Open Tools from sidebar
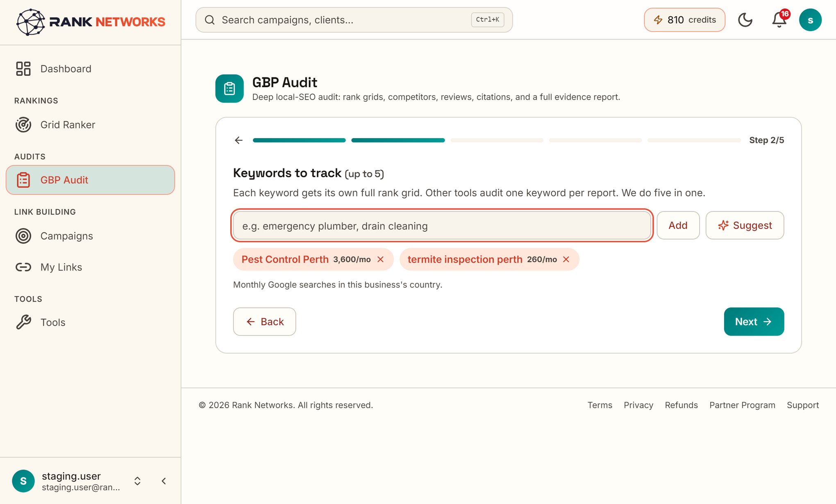836x504 pixels. pyautogui.click(x=90, y=322)
